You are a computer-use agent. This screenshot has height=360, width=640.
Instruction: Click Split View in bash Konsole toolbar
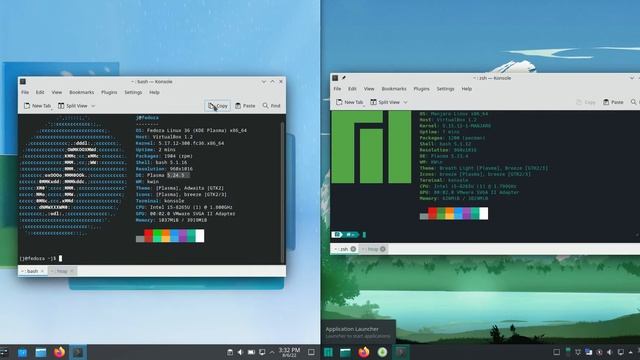(73, 106)
